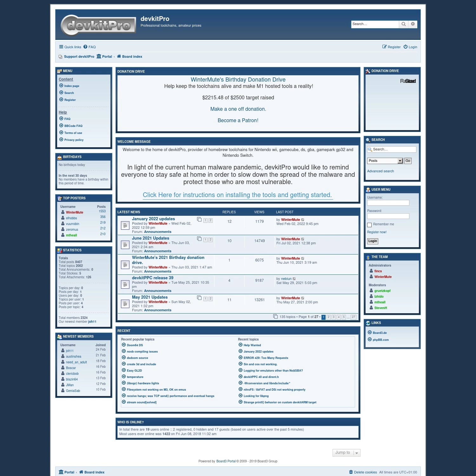Open newest member joh11 in Statistics
The image size is (476, 476).
click(92, 322)
